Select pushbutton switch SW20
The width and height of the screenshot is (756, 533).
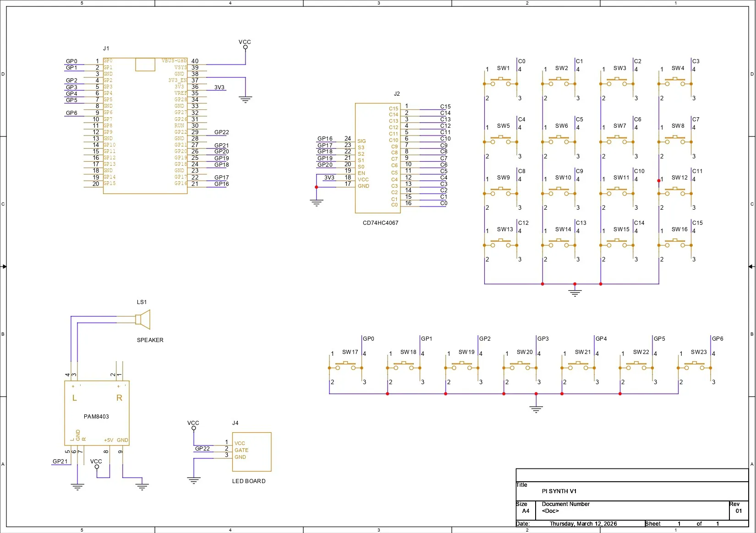pos(520,367)
